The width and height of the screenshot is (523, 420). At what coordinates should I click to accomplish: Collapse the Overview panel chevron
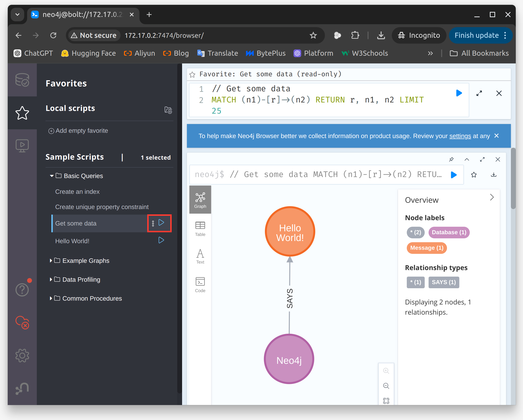[x=492, y=197]
